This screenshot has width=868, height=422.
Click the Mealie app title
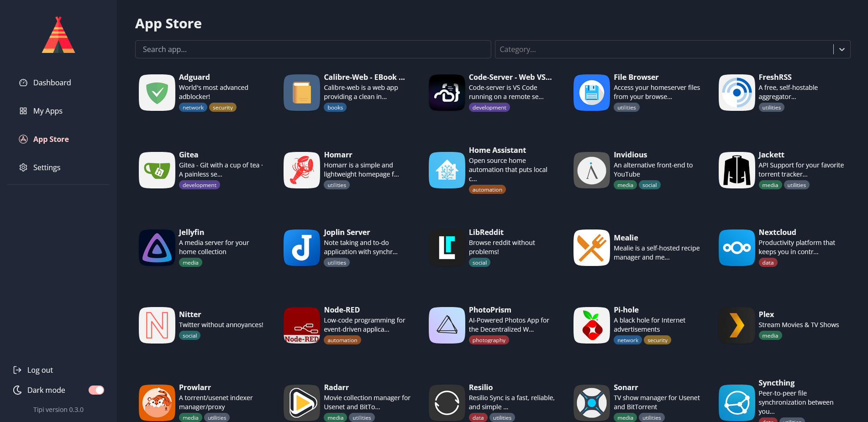click(626, 238)
